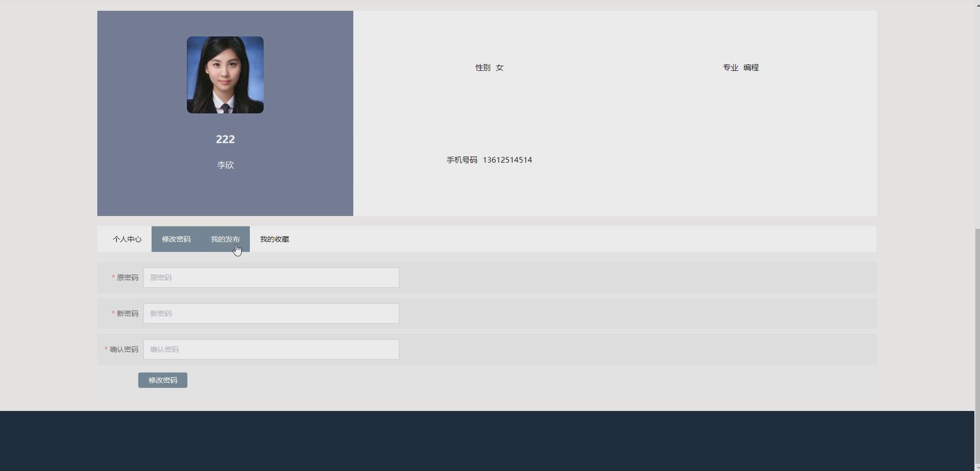The width and height of the screenshot is (980, 471).
Task: Click the user avatar photo
Action: click(x=225, y=75)
